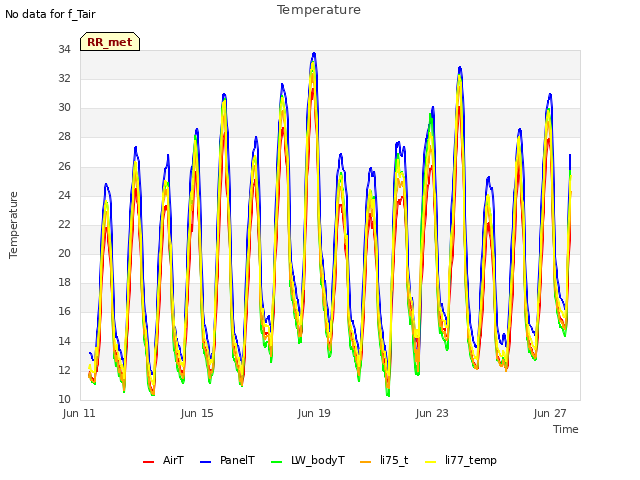The image size is (640, 480).
Task: Click the orange li75_t legend swatch
Action: tap(366, 462)
